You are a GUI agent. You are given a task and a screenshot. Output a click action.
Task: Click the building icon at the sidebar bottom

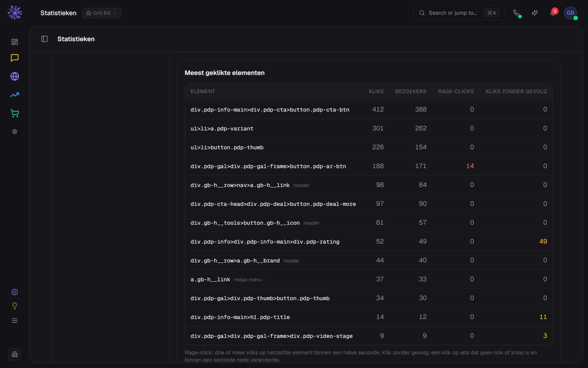(x=15, y=355)
